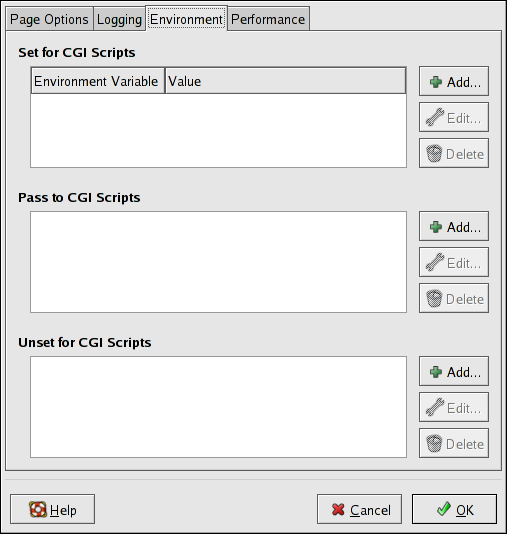Image resolution: width=507 pixels, height=534 pixels.
Task: Select the Environment tab
Action: (187, 19)
